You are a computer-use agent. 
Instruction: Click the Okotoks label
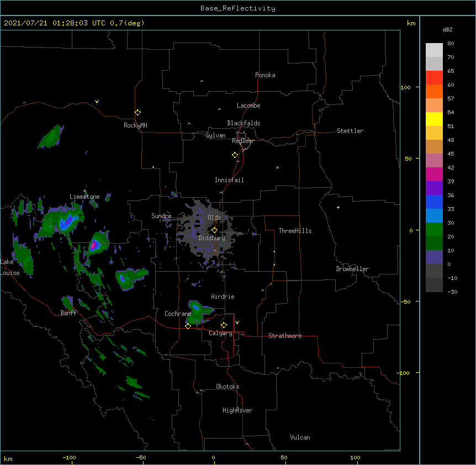point(228,387)
